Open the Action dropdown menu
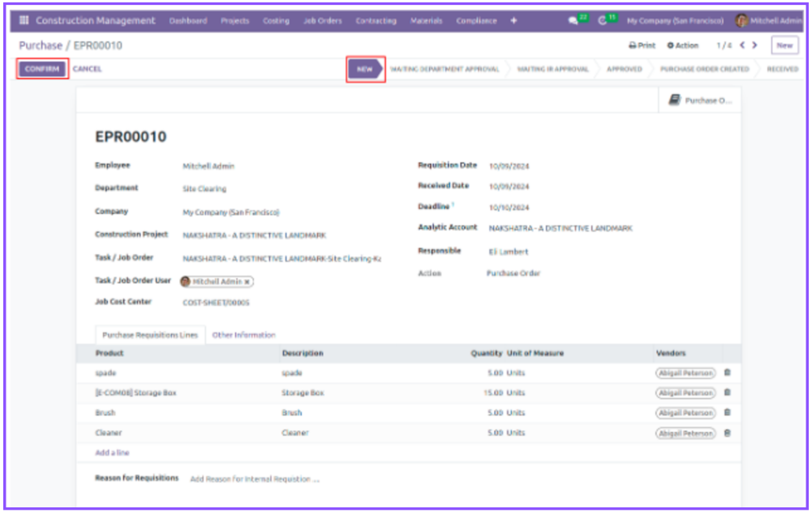The width and height of the screenshot is (812, 513). [682, 45]
